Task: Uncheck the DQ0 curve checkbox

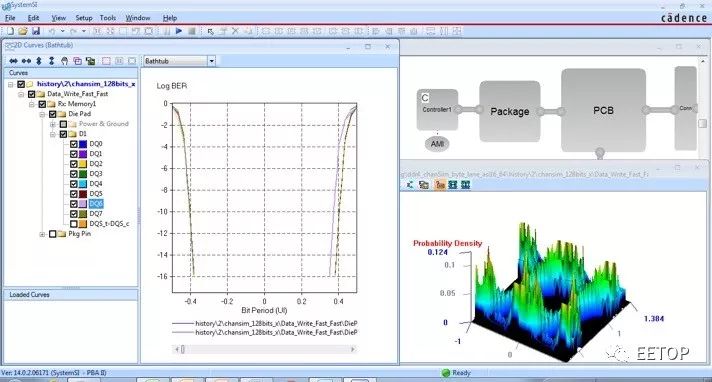Action: coord(74,144)
